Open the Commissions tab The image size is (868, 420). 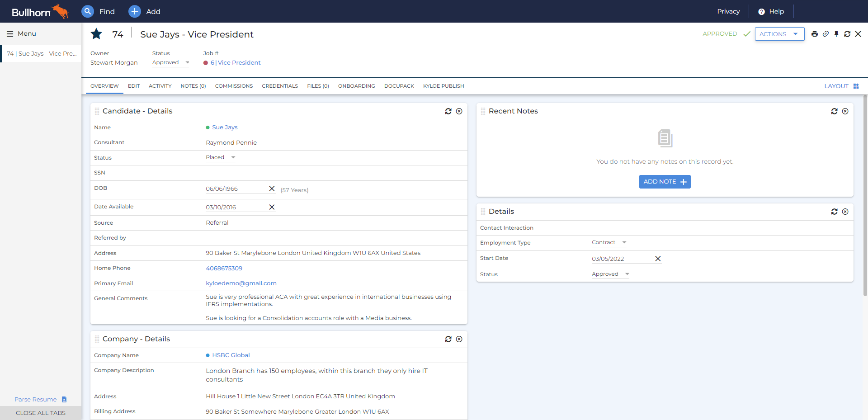tap(234, 86)
